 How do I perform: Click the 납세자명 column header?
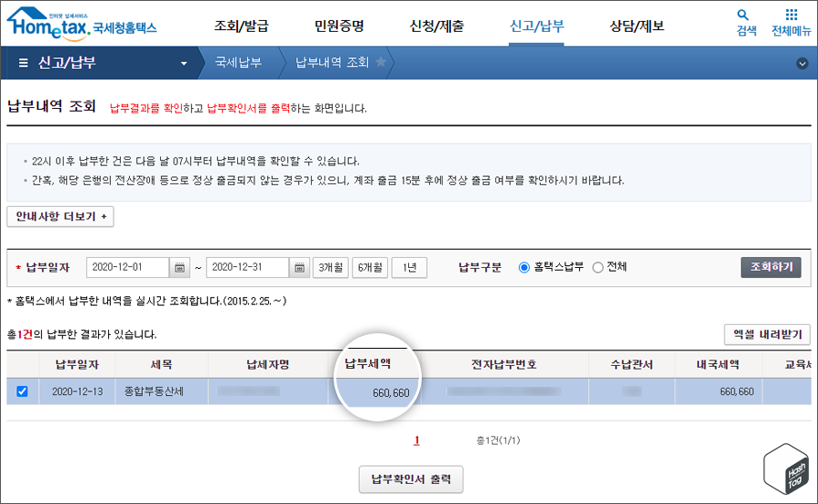tap(267, 365)
